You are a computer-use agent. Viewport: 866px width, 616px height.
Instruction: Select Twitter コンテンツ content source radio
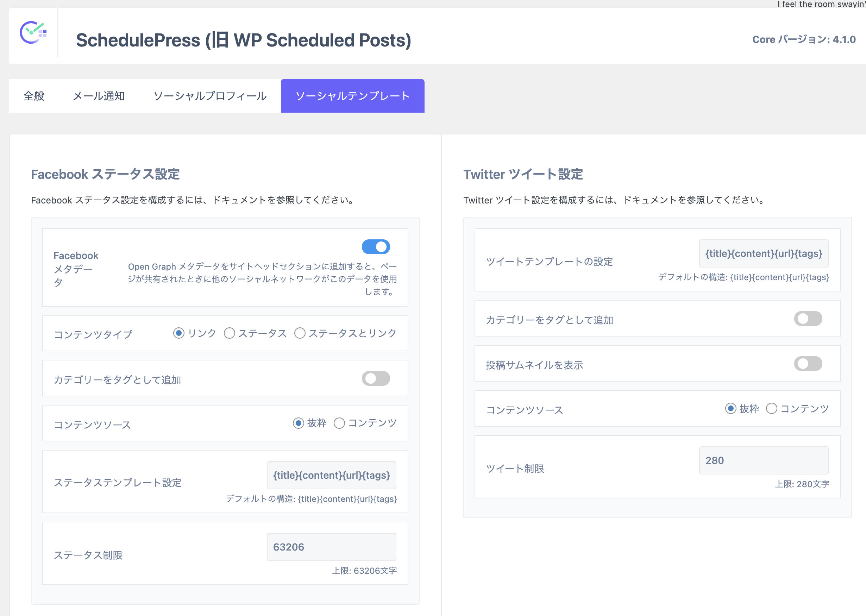coord(772,409)
